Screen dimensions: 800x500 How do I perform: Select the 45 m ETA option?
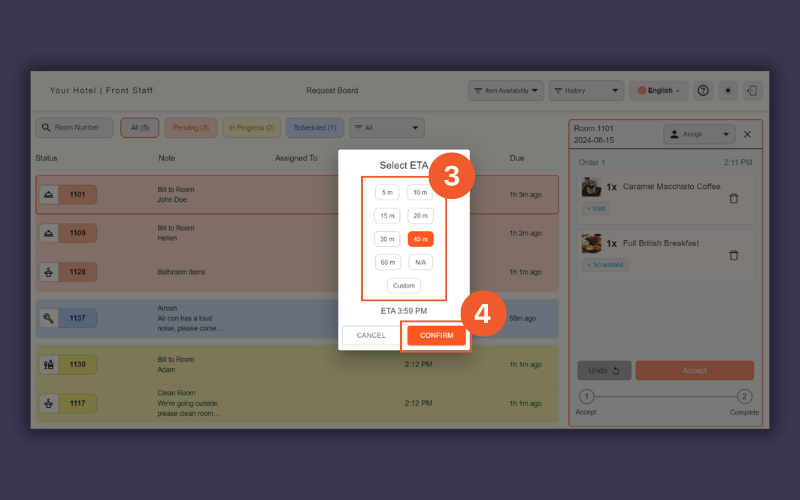tap(420, 239)
